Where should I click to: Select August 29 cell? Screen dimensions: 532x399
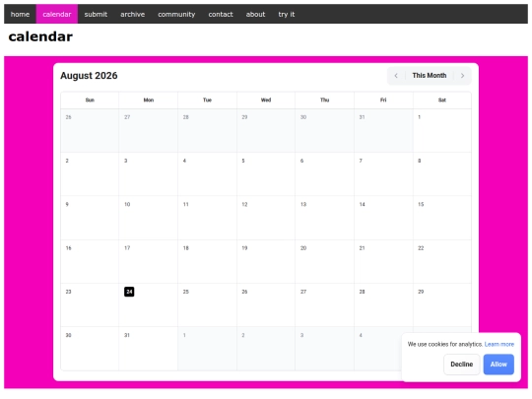coord(442,305)
